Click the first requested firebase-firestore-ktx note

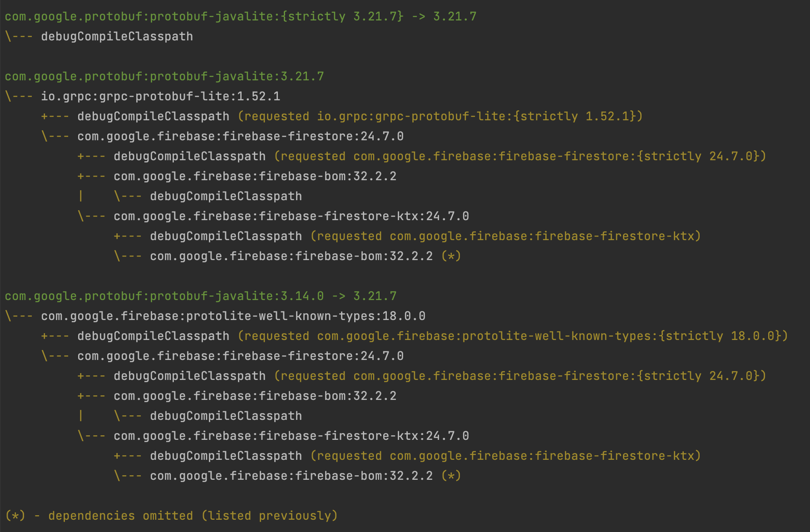pyautogui.click(x=506, y=236)
